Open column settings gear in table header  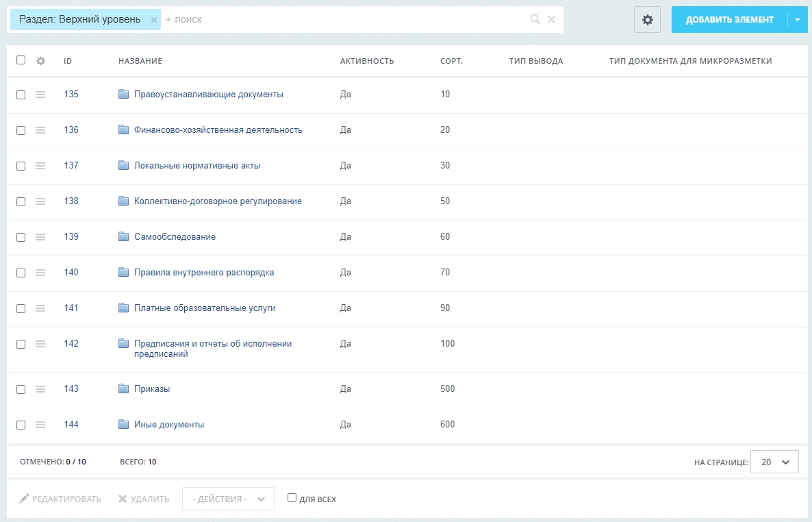click(40, 61)
